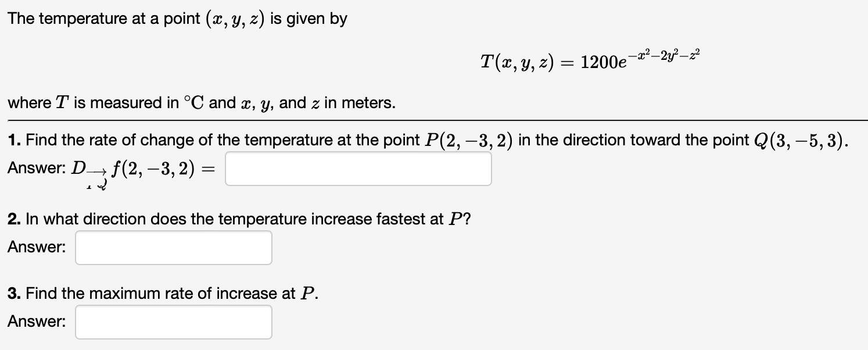
Task: Click the text of question 2
Action: (x=238, y=219)
